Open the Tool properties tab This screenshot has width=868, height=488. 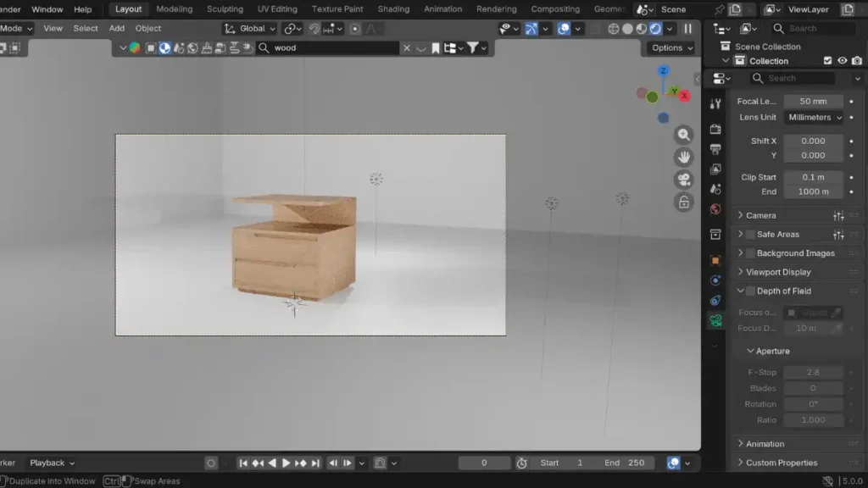coord(715,103)
